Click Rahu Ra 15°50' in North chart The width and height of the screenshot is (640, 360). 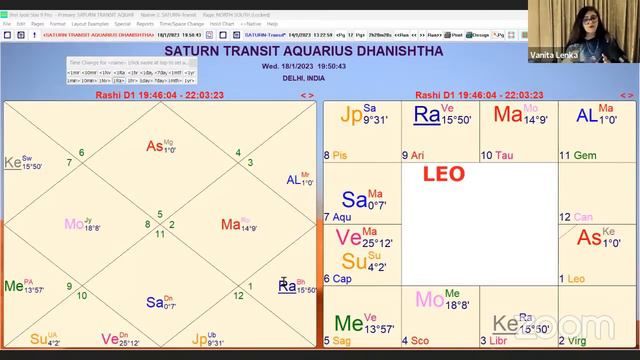[x=297, y=286]
